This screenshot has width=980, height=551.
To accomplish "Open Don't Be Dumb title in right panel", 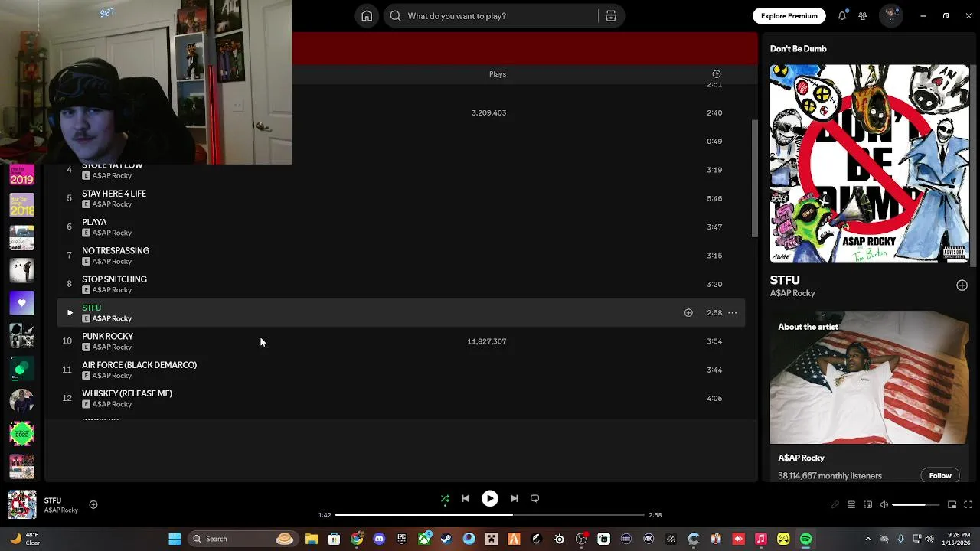I will [798, 49].
